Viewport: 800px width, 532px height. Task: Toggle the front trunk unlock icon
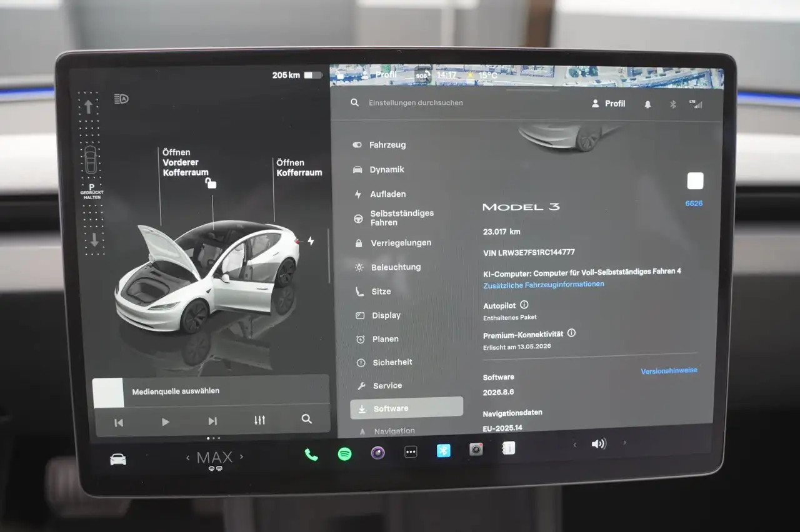point(211,183)
